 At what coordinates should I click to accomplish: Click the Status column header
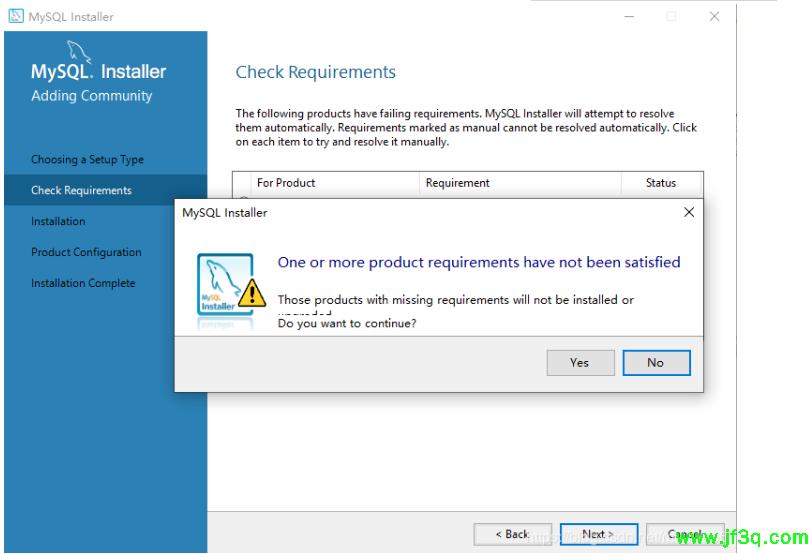coord(660,183)
